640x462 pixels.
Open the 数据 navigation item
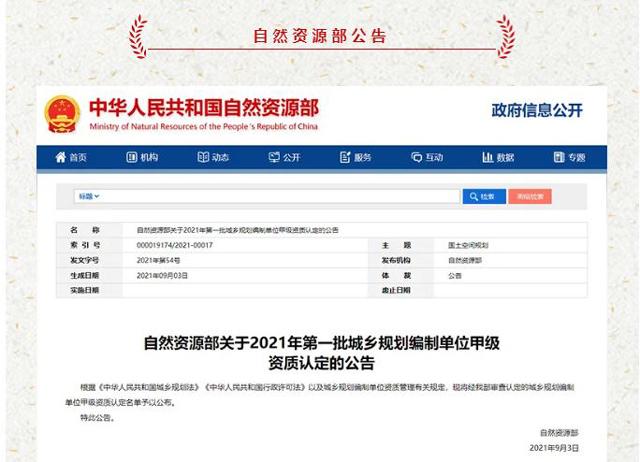(498, 158)
